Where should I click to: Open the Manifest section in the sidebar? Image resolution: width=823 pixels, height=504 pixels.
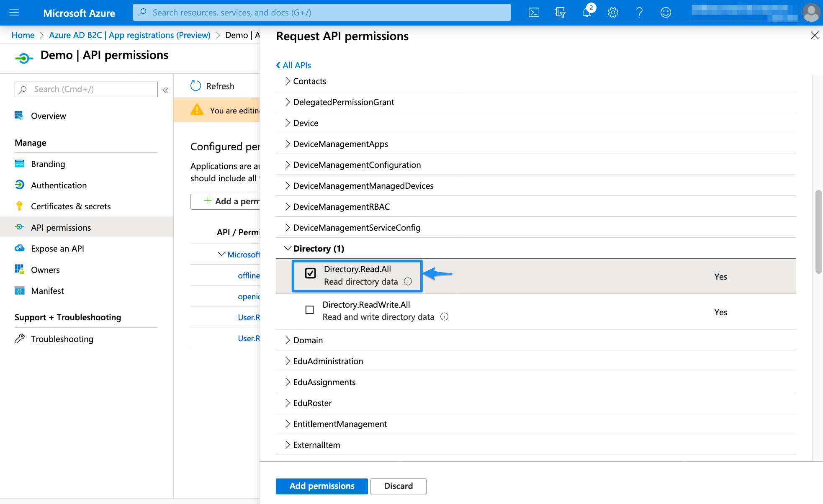47,291
